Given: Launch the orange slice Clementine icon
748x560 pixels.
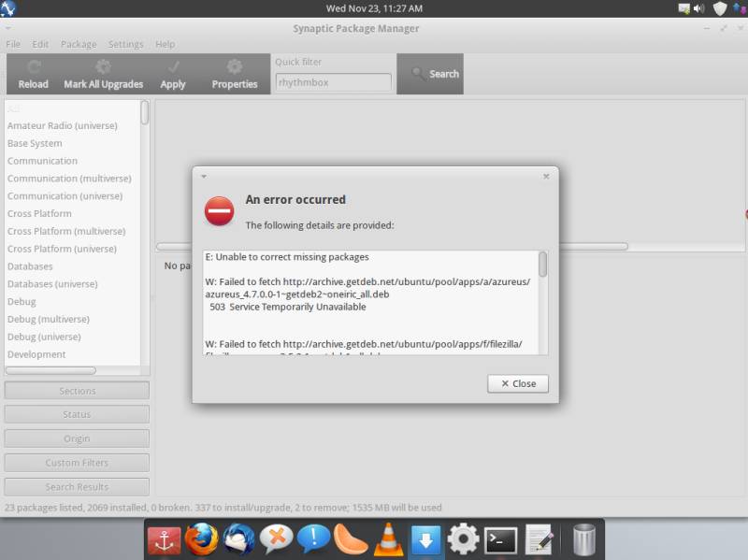Looking at the screenshot, I should (350, 539).
